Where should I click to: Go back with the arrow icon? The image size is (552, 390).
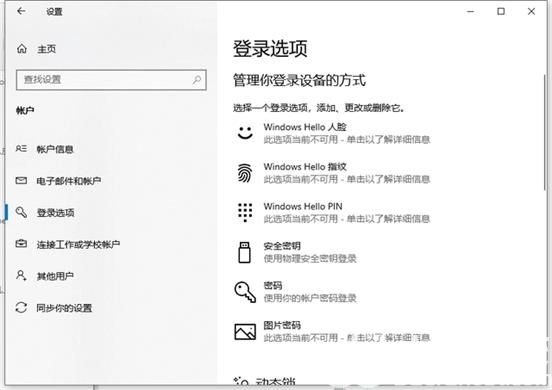[21, 11]
